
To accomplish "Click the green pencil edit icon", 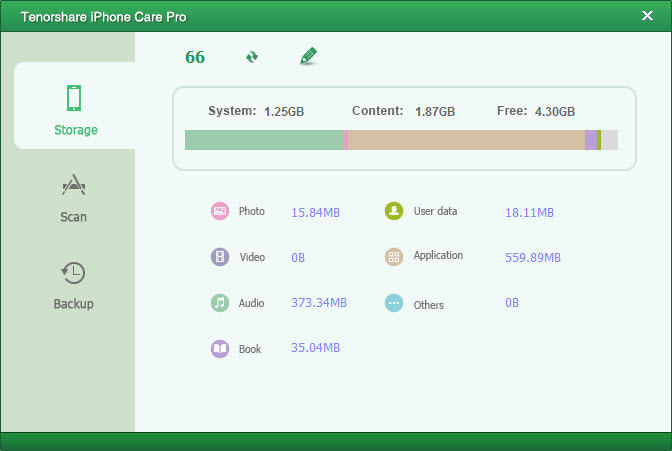I will click(x=308, y=56).
